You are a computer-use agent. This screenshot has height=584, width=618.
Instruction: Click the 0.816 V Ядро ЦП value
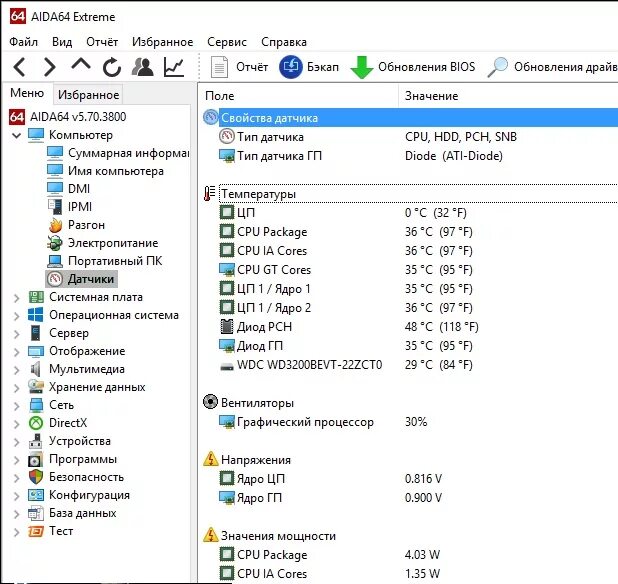pos(423,478)
